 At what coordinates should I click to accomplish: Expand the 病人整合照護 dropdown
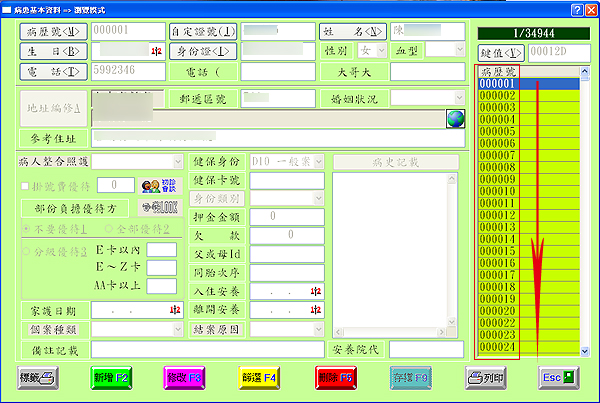click(178, 161)
